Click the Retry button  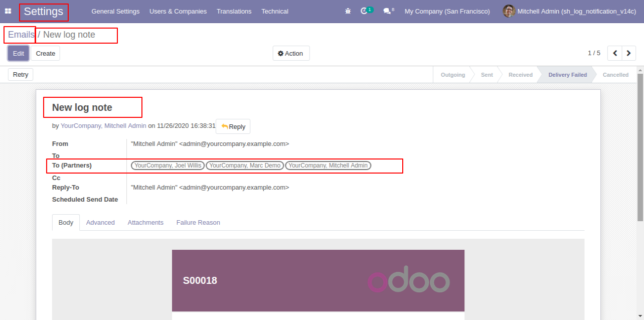[21, 74]
